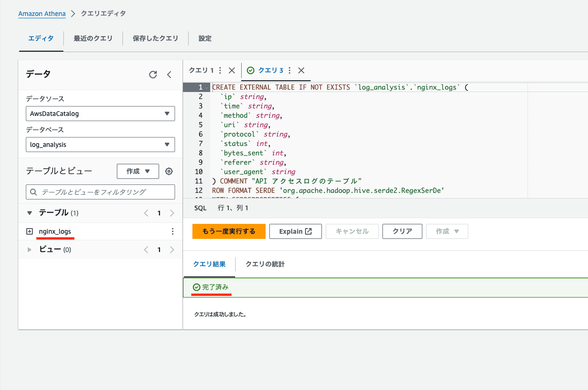Image resolution: width=588 pixels, height=390 pixels.
Task: Switch to the 最近のクエリ tab
Action: point(93,38)
